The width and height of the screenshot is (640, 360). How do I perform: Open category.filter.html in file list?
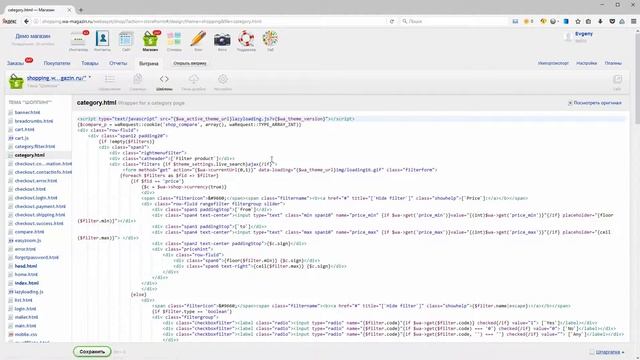35,147
